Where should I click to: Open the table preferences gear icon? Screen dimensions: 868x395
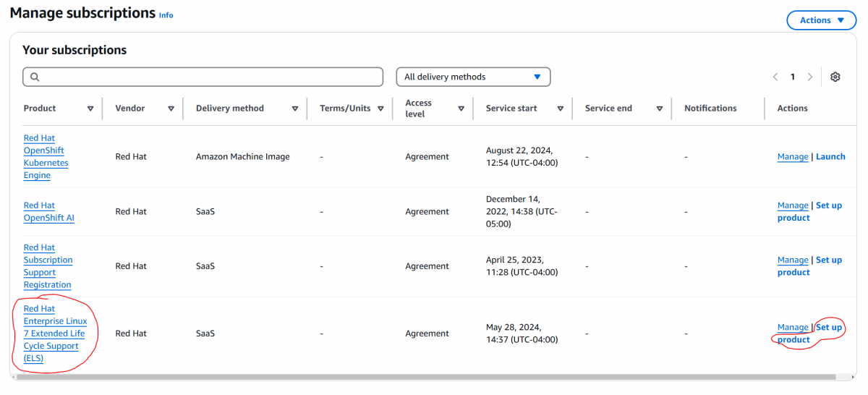click(835, 77)
